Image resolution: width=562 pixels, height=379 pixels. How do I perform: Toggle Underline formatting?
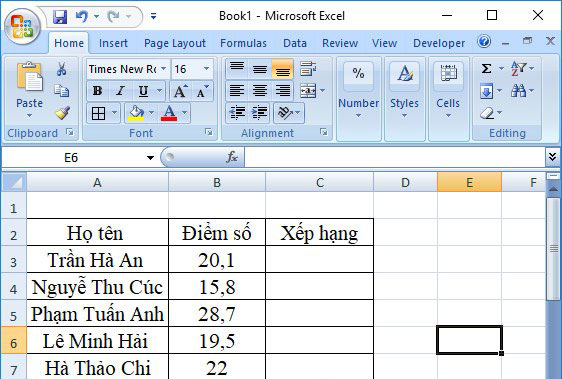pos(143,91)
